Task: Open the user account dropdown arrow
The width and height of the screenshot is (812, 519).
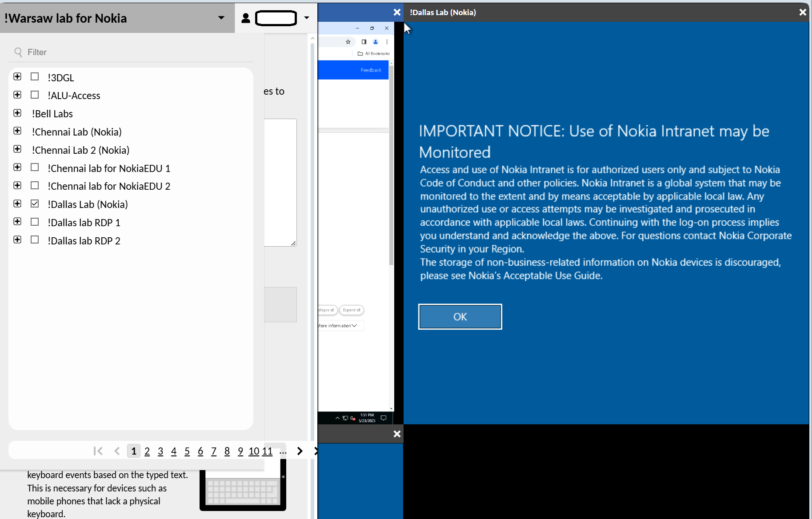Action: 307,18
